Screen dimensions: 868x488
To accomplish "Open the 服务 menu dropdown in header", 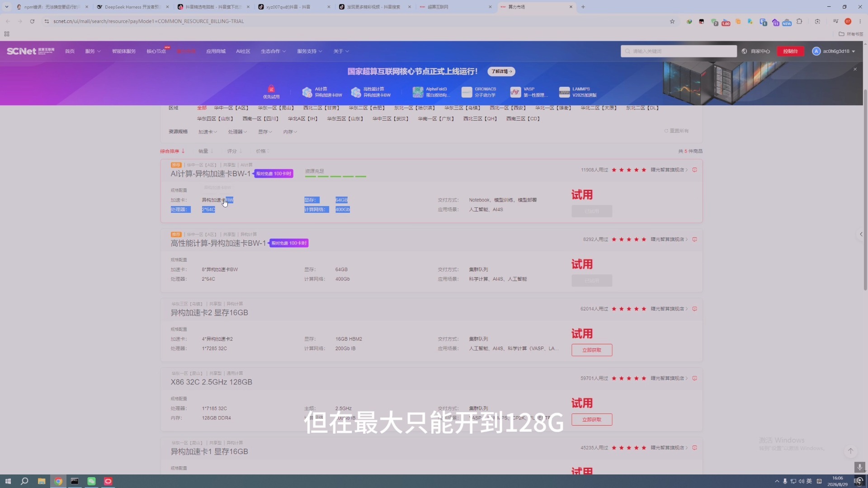I will coord(93,52).
